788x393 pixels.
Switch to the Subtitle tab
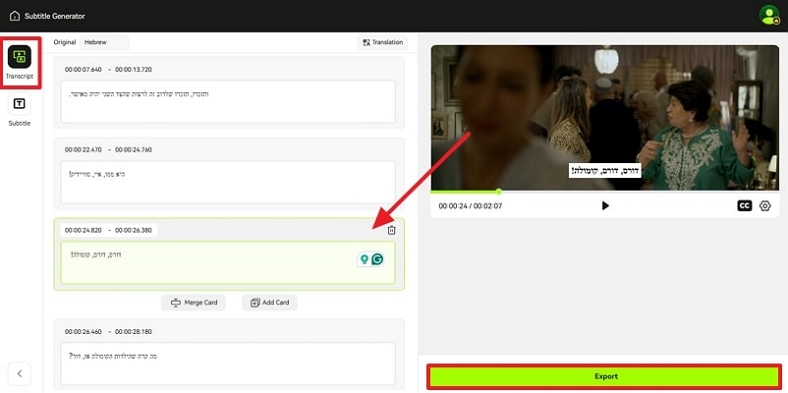20,110
